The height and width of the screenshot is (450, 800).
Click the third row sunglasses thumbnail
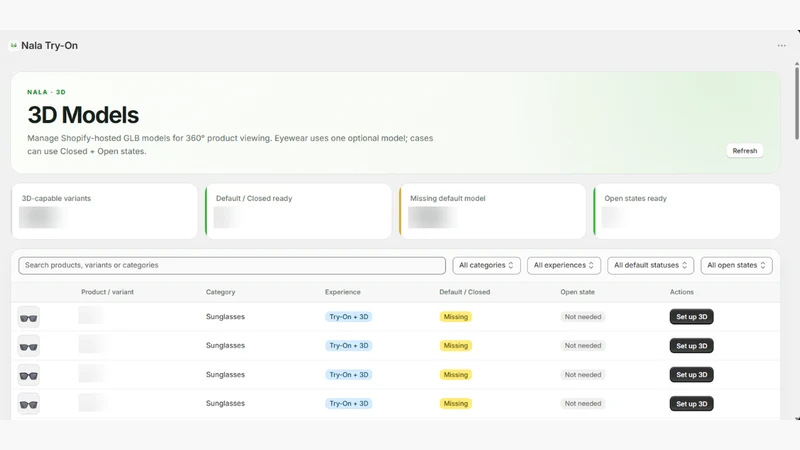click(x=29, y=375)
